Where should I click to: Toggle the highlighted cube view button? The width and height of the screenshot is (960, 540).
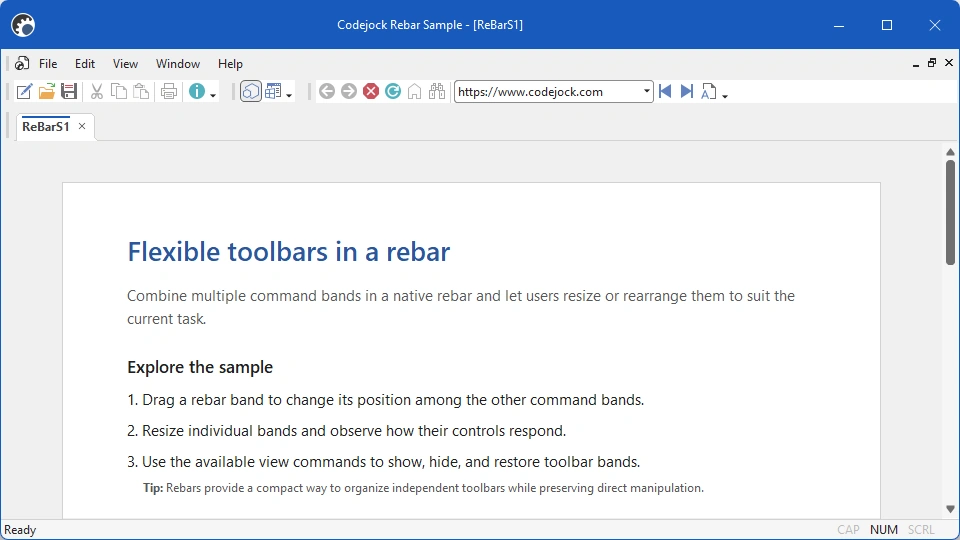coord(250,92)
